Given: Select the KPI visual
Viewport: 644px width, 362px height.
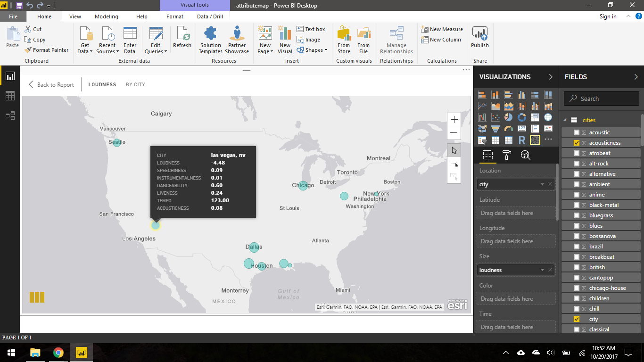Looking at the screenshot, I should click(x=548, y=129).
